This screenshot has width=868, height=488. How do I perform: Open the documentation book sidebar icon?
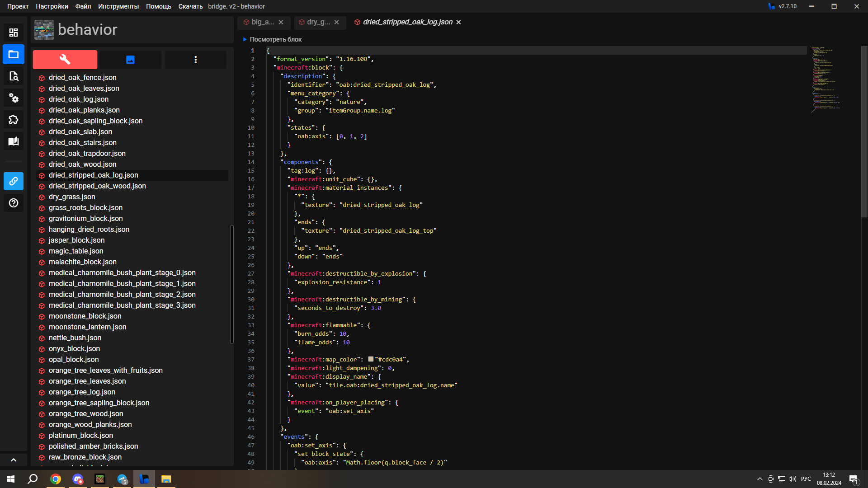[x=14, y=141]
